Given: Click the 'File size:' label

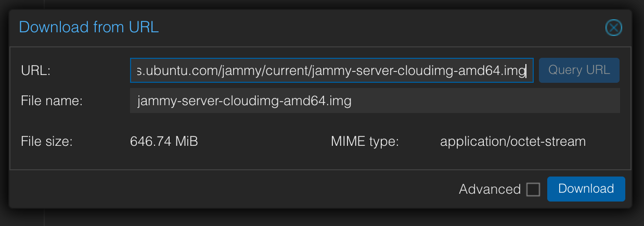Looking at the screenshot, I should click(x=47, y=141).
